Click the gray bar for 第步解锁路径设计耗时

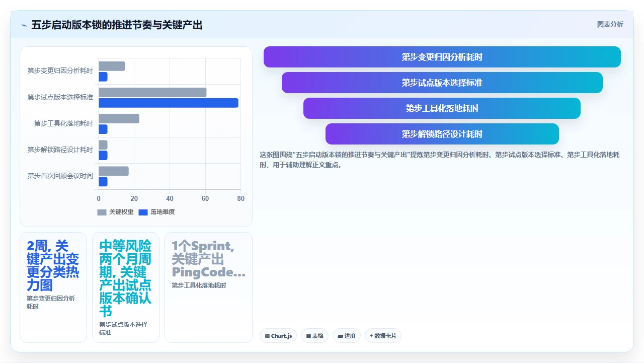click(103, 145)
